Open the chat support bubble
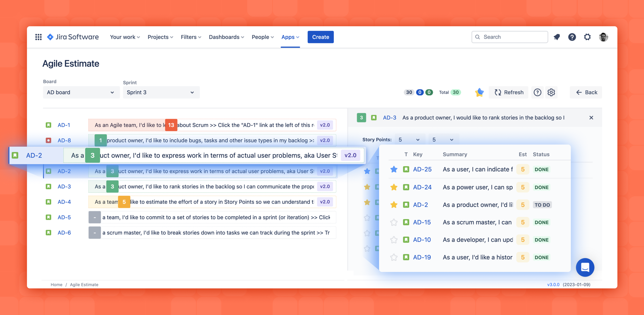This screenshot has height=315, width=644. click(585, 267)
